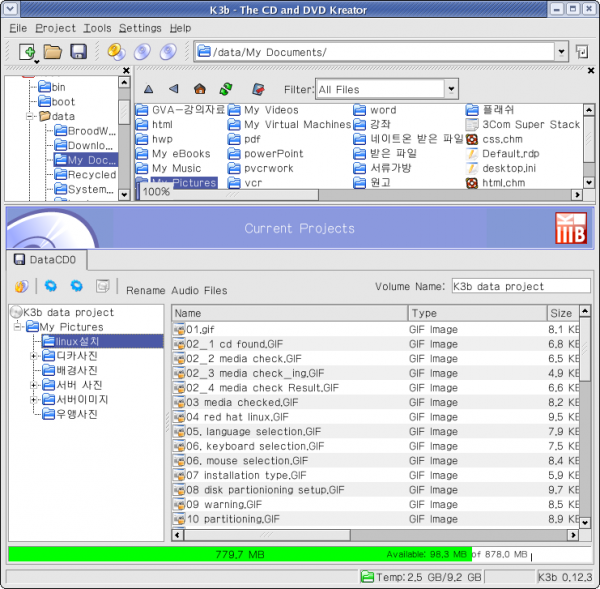This screenshot has width=600, height=589.
Task: Select the boot folder in the directory tree
Action: (57, 102)
